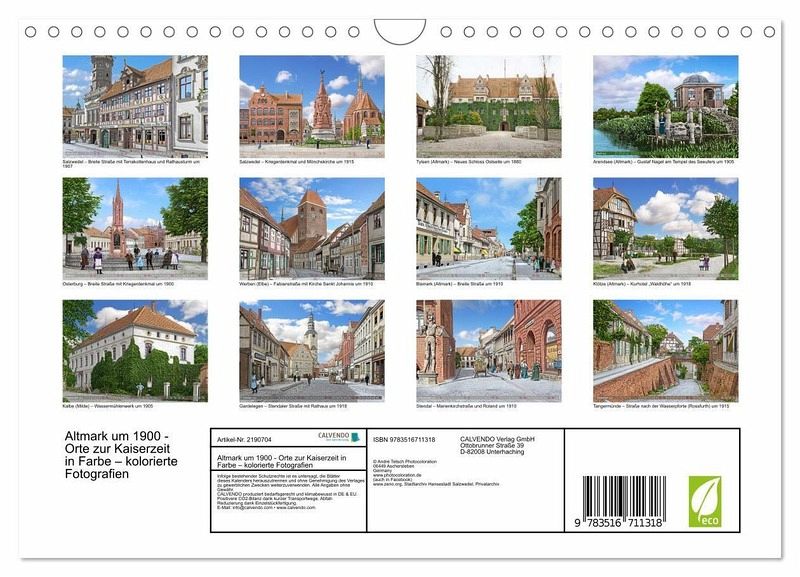Open the Tangermünde Wasserpforte street photo
Viewport: 800px width, 577px height.
coord(665,351)
